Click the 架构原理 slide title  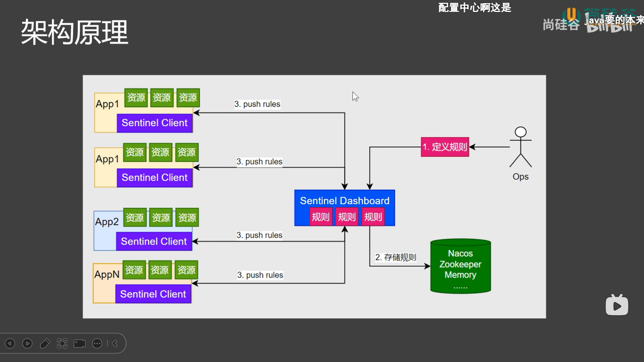[x=74, y=33]
